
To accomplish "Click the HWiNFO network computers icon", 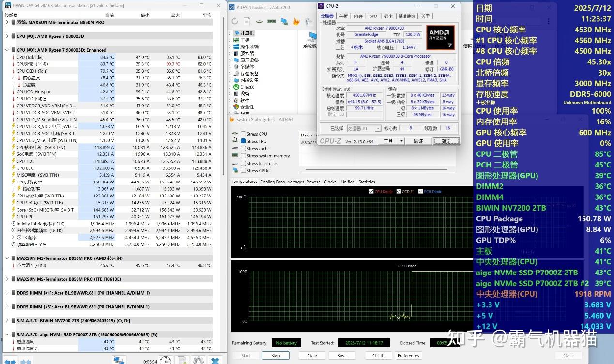I will [x=119, y=361].
